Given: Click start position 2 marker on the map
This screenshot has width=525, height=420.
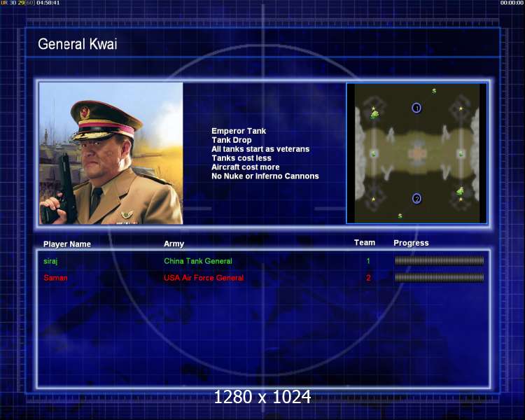Looking at the screenshot, I should point(417,199).
